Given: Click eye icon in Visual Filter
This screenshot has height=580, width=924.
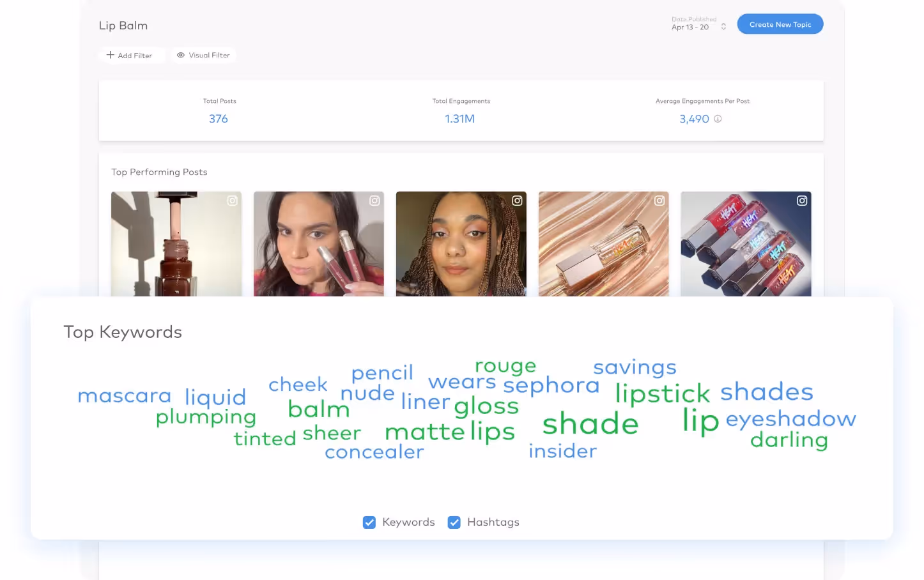Looking at the screenshot, I should click(x=181, y=55).
